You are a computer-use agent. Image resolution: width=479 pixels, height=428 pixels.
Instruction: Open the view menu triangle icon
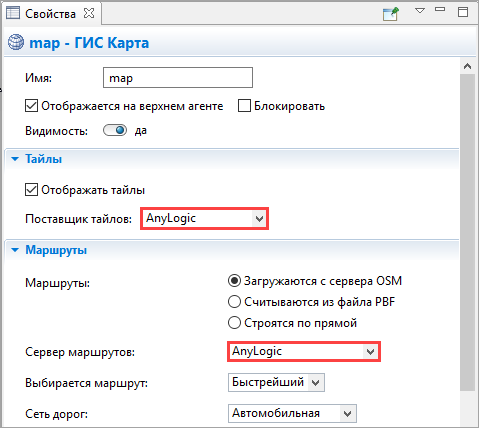(x=420, y=11)
